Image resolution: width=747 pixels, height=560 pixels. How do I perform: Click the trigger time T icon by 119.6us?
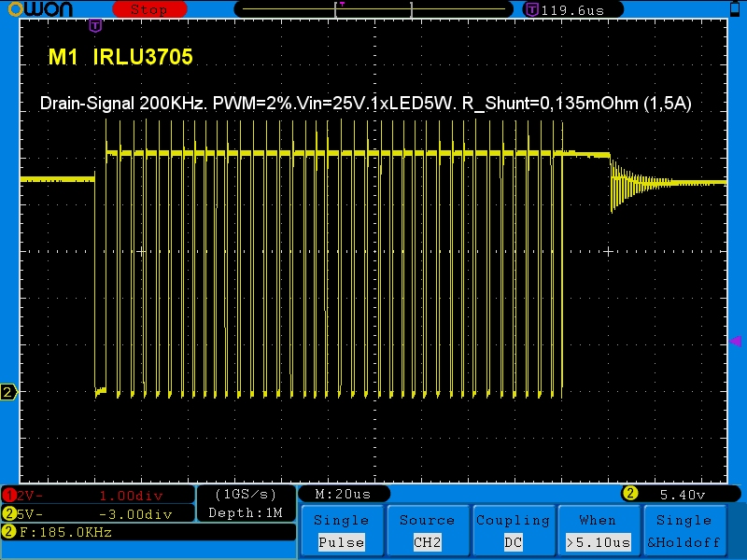point(531,9)
